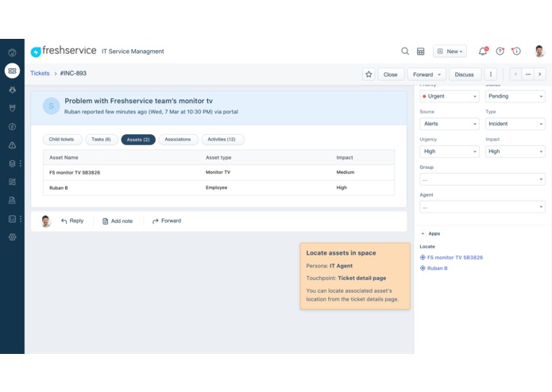Open the stamp icon in sidebar

coord(12,201)
